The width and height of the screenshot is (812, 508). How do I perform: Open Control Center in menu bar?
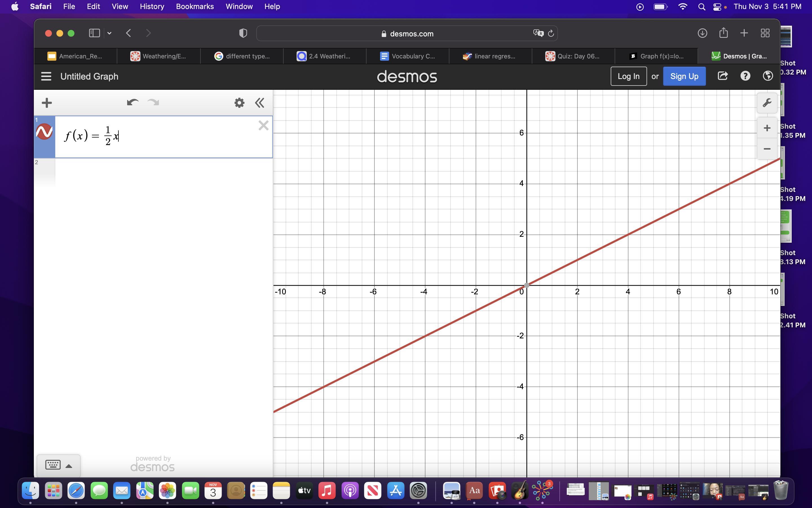coord(717,7)
